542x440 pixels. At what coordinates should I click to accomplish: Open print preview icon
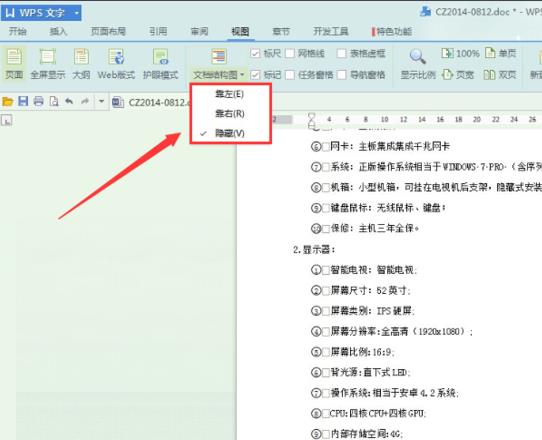click(x=54, y=101)
